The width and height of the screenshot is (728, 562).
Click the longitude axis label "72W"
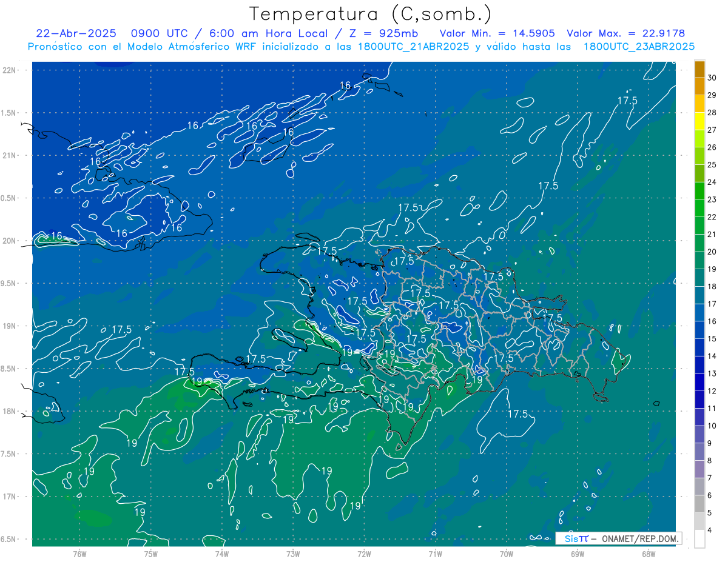[364, 554]
